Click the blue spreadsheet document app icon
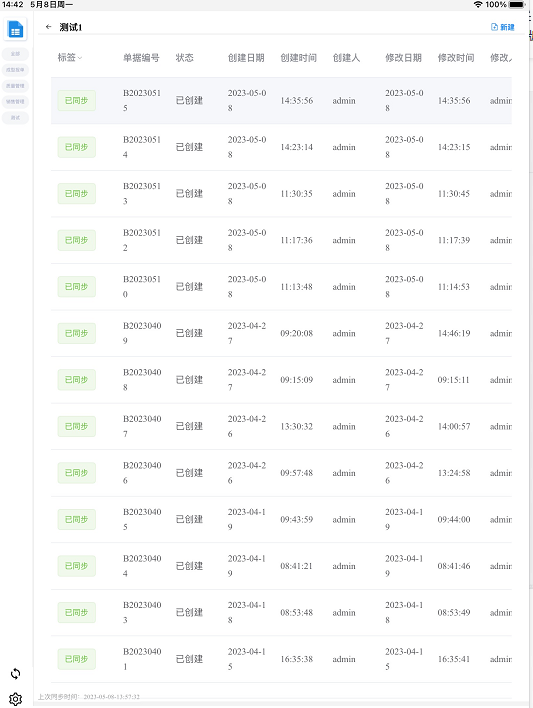The width and height of the screenshot is (533, 708). [x=15, y=29]
